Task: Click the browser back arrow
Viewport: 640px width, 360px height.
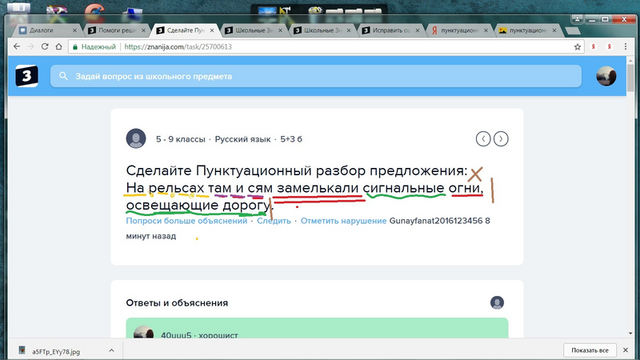Action: coord(17,47)
